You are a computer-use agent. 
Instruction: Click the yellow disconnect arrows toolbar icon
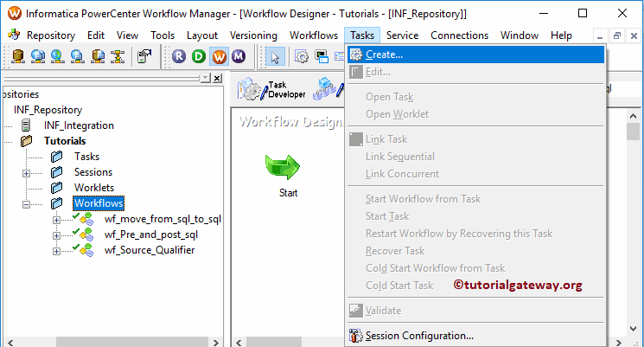click(118, 56)
